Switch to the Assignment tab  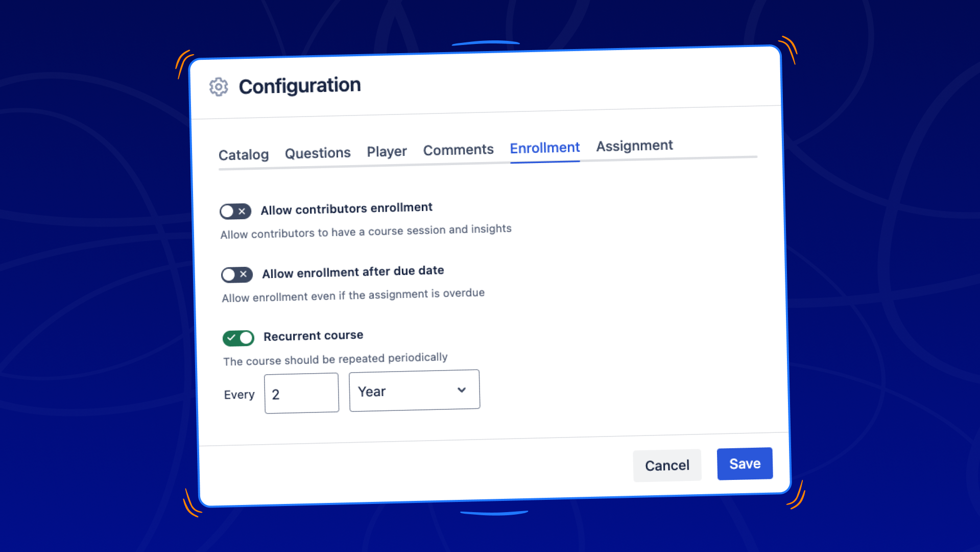pyautogui.click(x=634, y=146)
